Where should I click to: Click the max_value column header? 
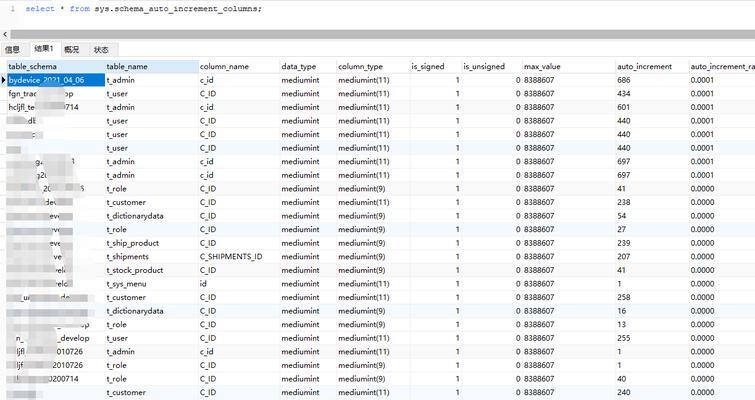(x=542, y=66)
